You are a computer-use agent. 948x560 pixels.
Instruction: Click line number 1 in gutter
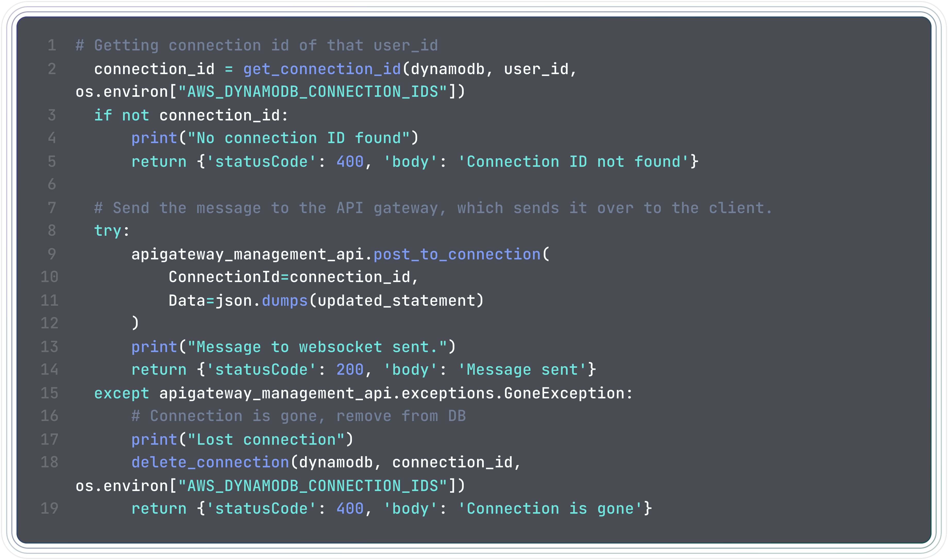(52, 45)
